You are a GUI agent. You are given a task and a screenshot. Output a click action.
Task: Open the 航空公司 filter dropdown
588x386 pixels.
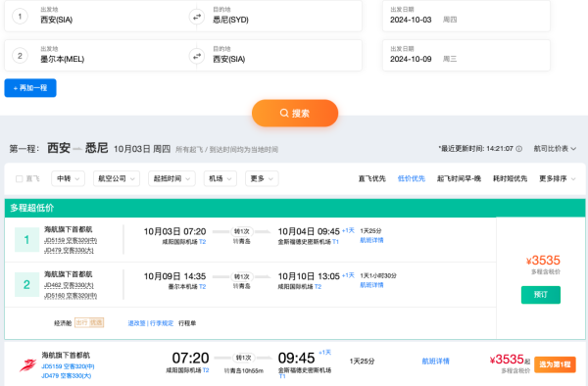point(117,178)
